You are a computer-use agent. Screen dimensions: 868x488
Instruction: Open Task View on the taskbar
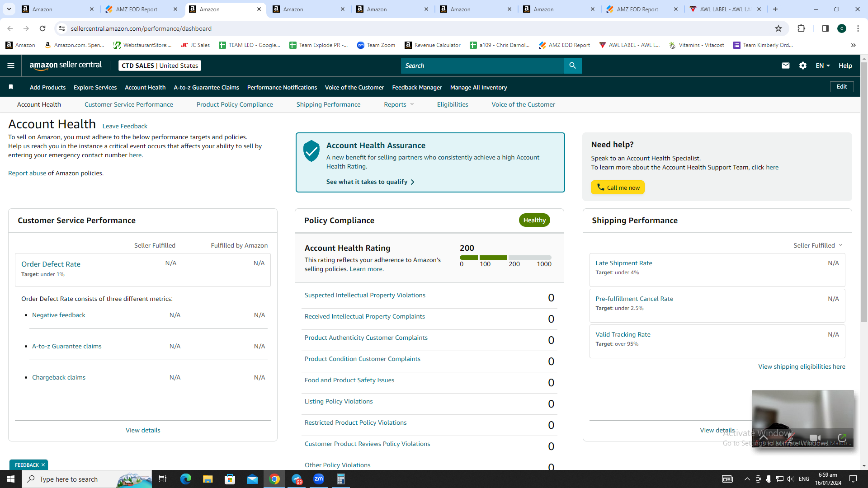[x=163, y=479]
